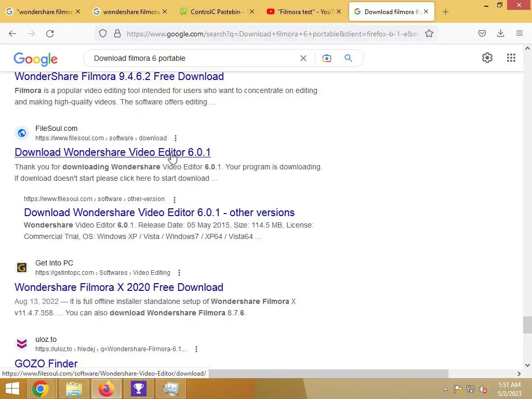This screenshot has height=399, width=532.
Task: Open more options for Get Into PC result
Action: (x=179, y=272)
